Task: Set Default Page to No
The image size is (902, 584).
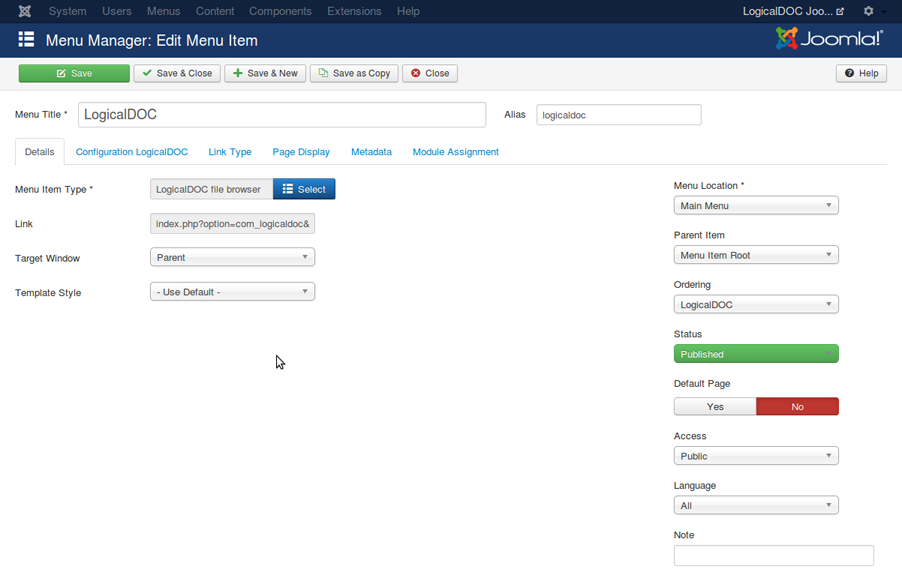Action: pos(797,406)
